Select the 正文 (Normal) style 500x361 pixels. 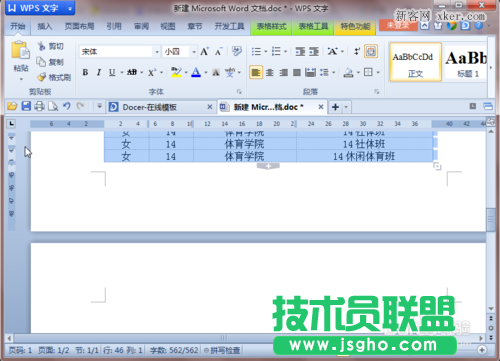click(415, 62)
